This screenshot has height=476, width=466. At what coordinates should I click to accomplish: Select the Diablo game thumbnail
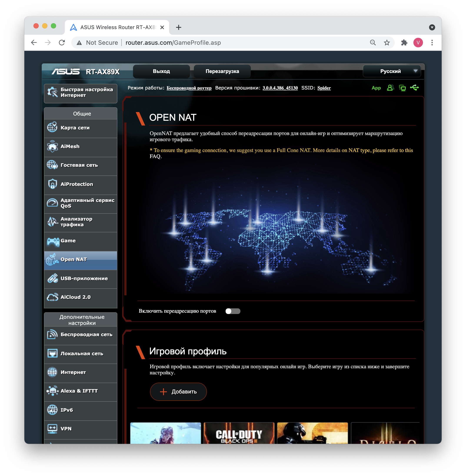385,433
